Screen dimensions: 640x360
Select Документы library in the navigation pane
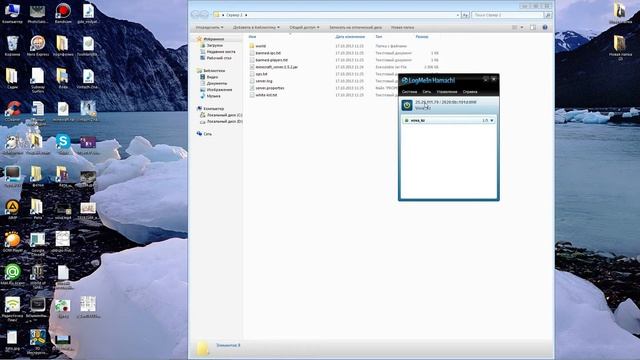(217, 83)
